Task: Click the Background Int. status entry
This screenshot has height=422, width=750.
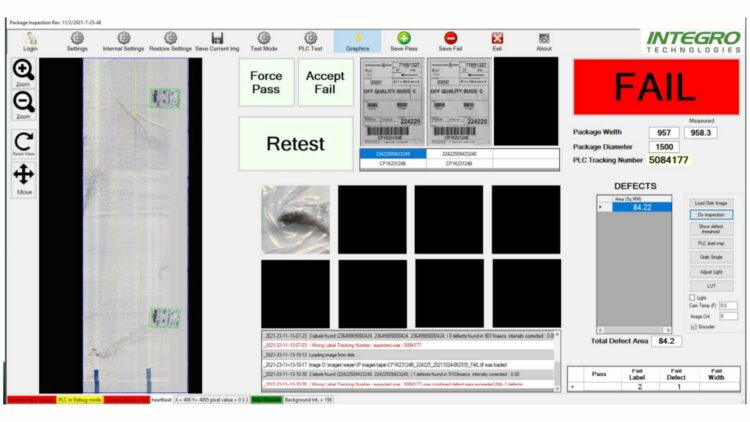Action: tap(309, 400)
